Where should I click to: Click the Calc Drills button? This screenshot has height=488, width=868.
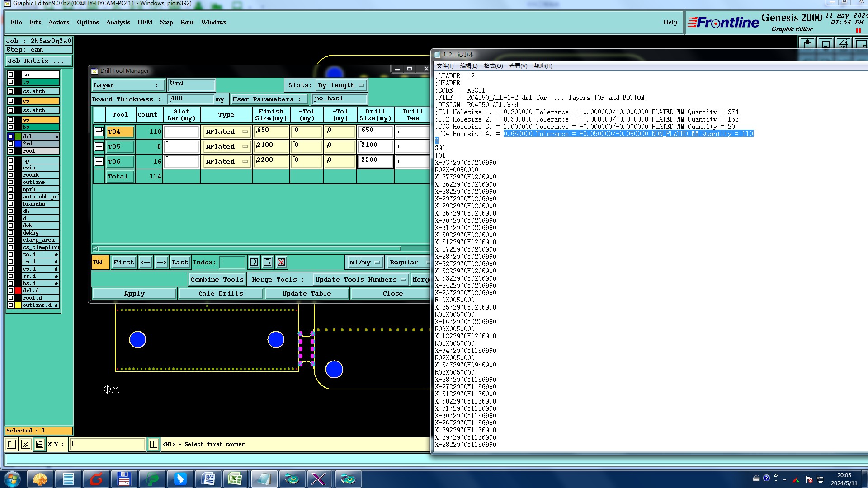(x=221, y=293)
